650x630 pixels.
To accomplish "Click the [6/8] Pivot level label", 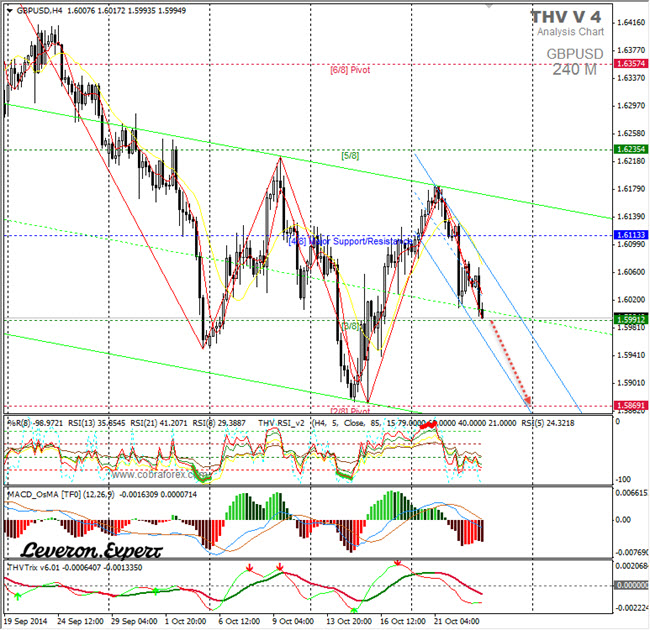I will coord(350,70).
